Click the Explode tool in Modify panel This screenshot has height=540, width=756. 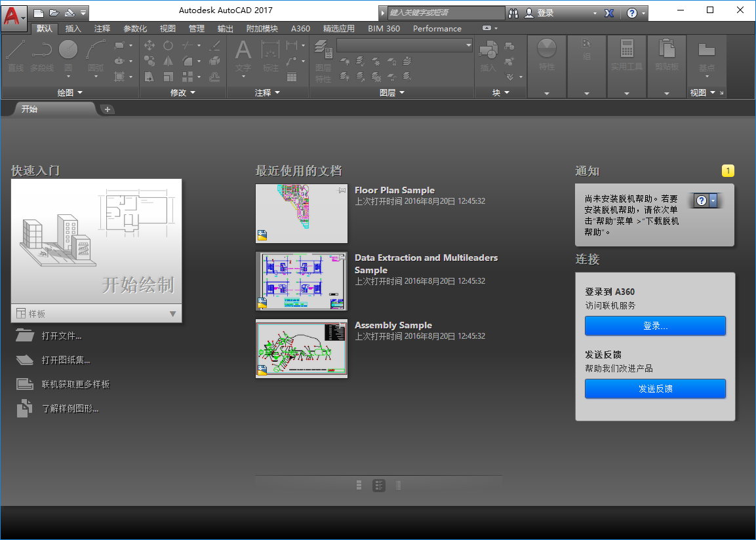[214, 61]
